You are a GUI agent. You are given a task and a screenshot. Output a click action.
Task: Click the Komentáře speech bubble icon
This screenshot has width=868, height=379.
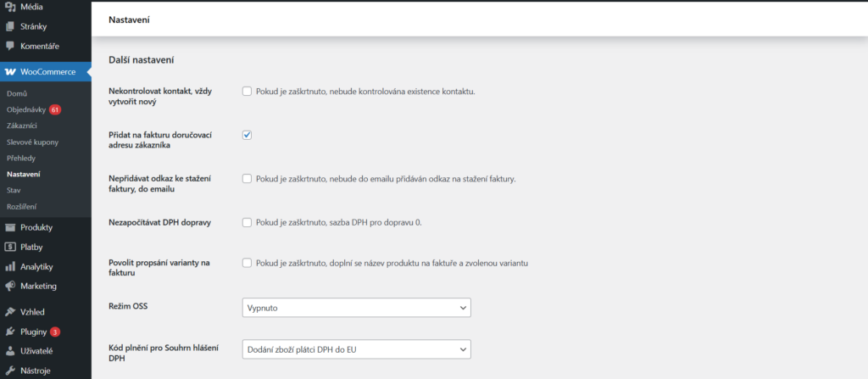10,46
